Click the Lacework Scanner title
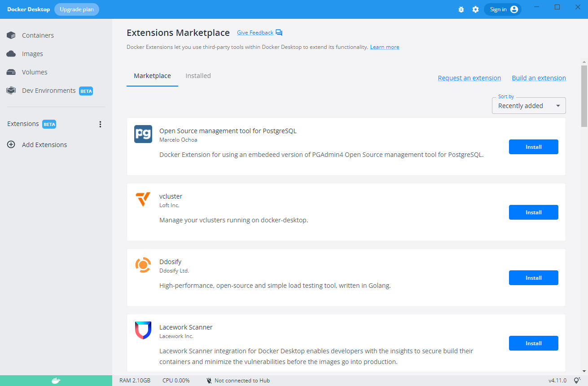The width and height of the screenshot is (588, 386). (x=186, y=328)
